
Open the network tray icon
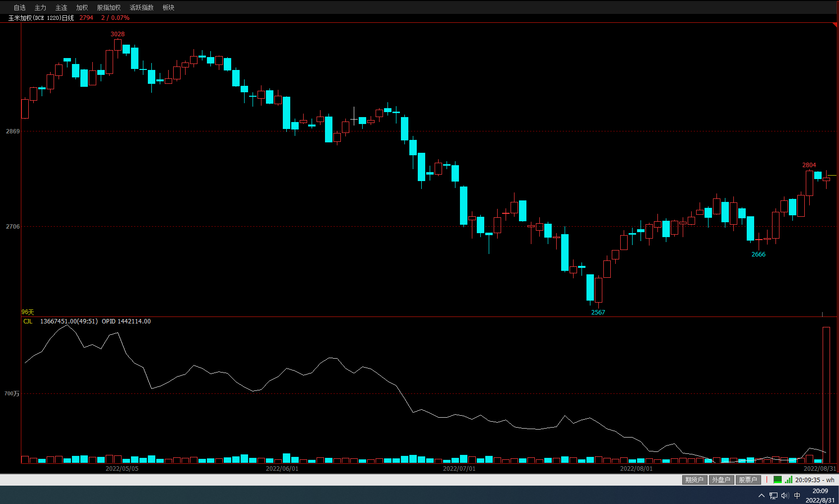pos(774,496)
